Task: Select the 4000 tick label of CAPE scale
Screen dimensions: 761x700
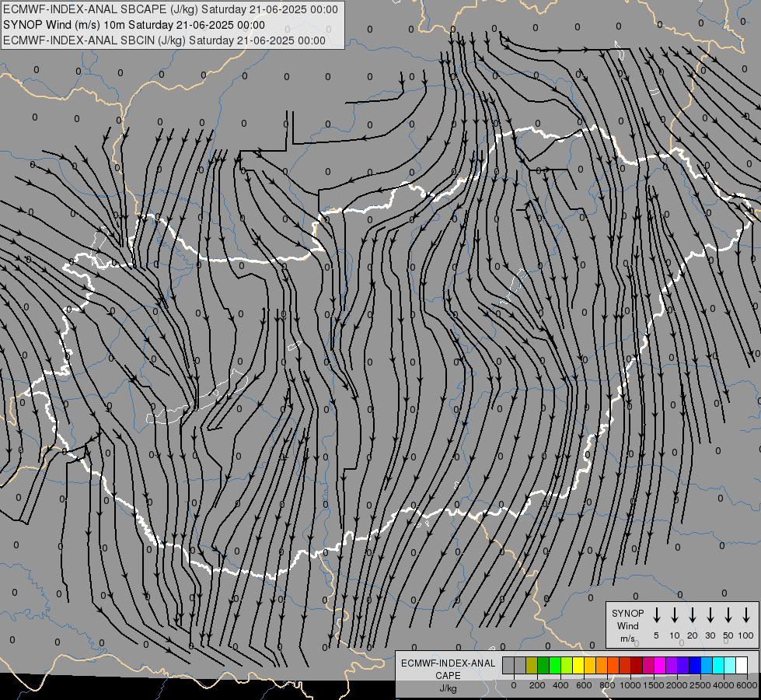Action: click(x=724, y=685)
